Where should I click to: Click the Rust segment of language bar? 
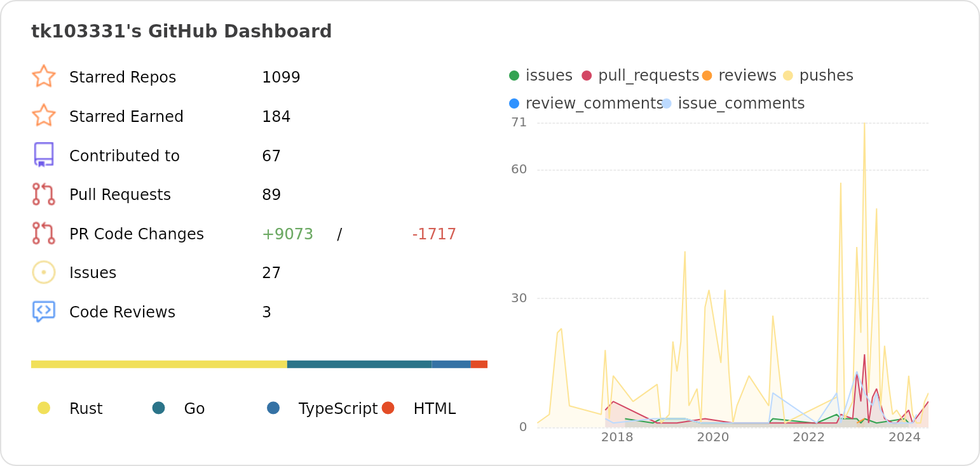[x=159, y=364]
